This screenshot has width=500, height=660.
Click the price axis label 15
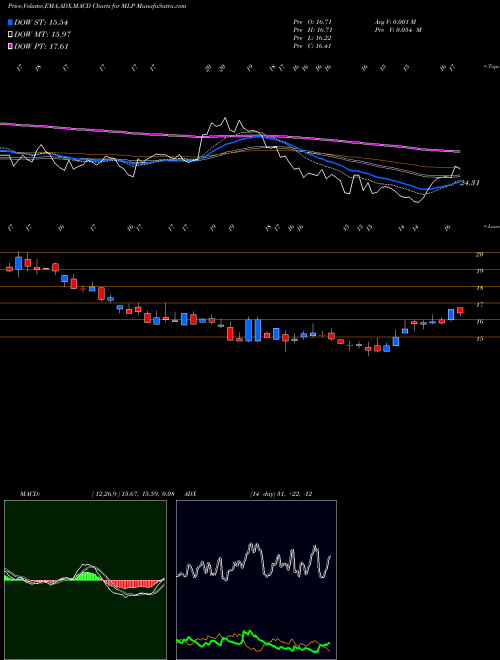point(479,338)
